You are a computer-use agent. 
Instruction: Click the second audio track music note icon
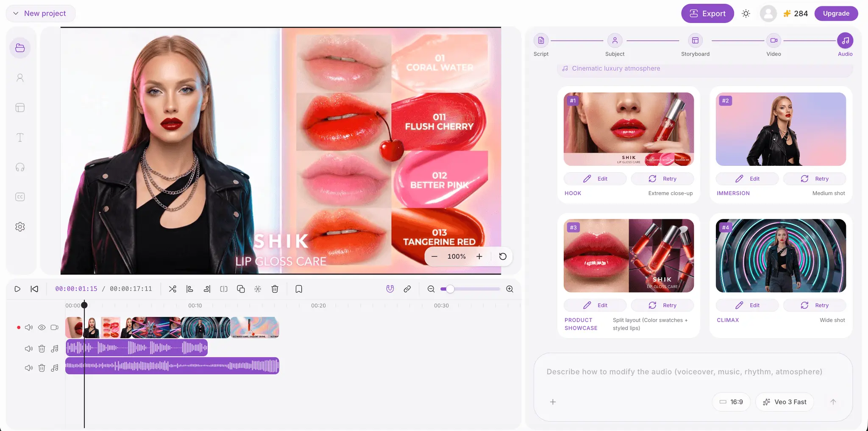pos(55,368)
